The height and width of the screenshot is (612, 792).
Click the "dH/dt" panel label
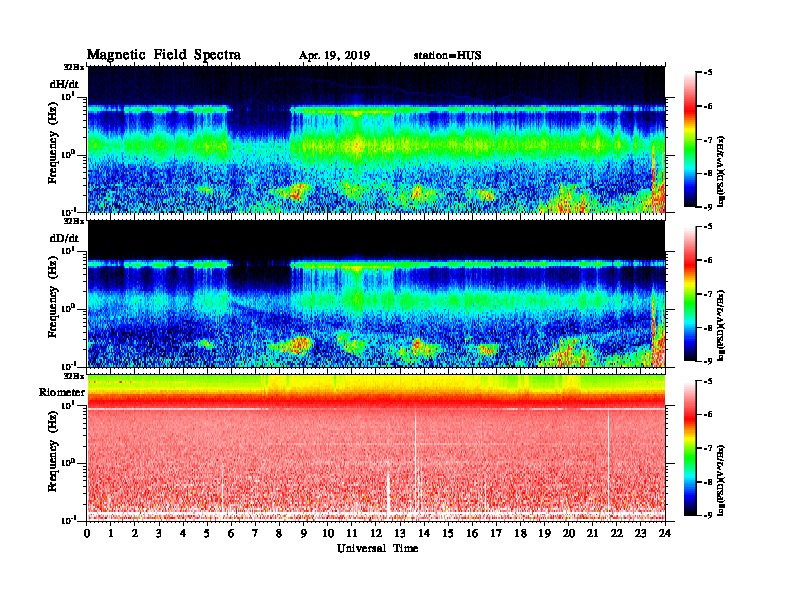tap(64, 84)
